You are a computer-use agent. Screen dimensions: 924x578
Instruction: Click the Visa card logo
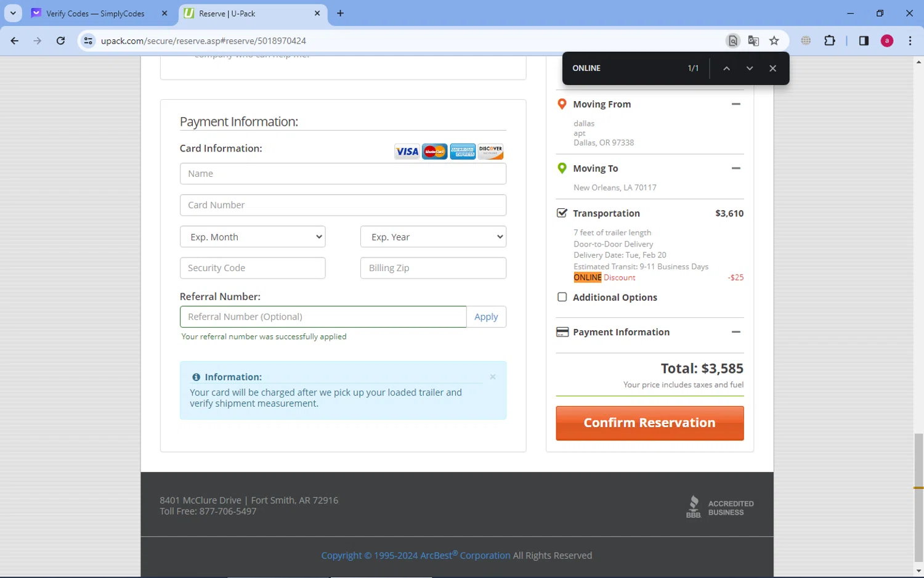click(407, 152)
